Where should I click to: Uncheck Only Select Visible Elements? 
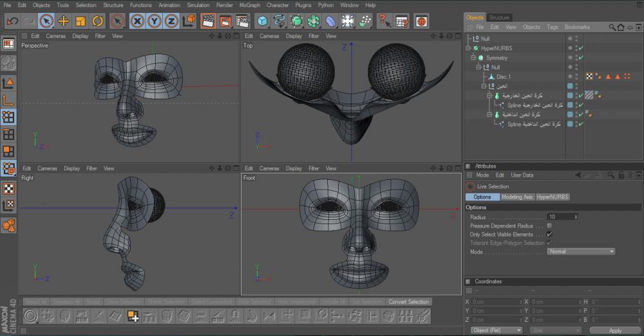point(549,235)
